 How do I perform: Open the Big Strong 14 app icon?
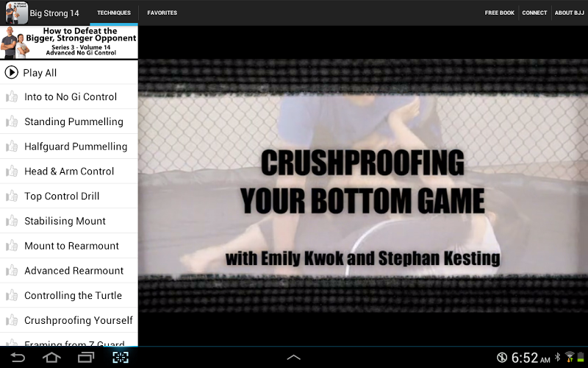click(x=16, y=13)
